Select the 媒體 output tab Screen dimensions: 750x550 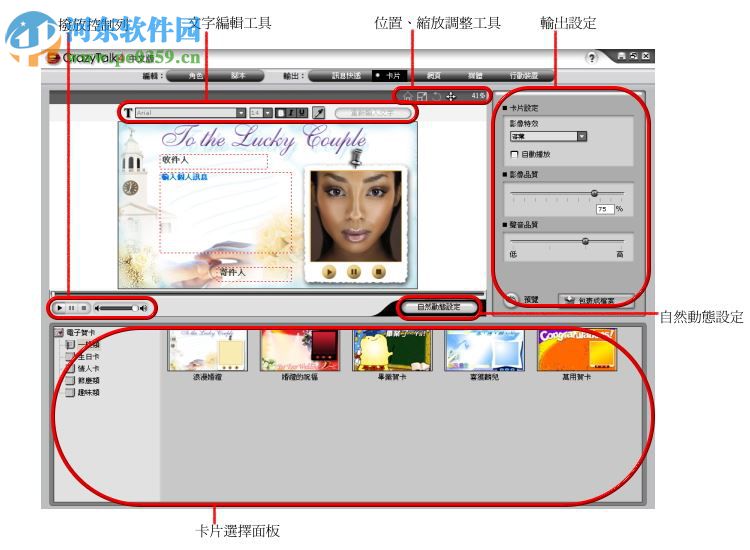click(475, 76)
